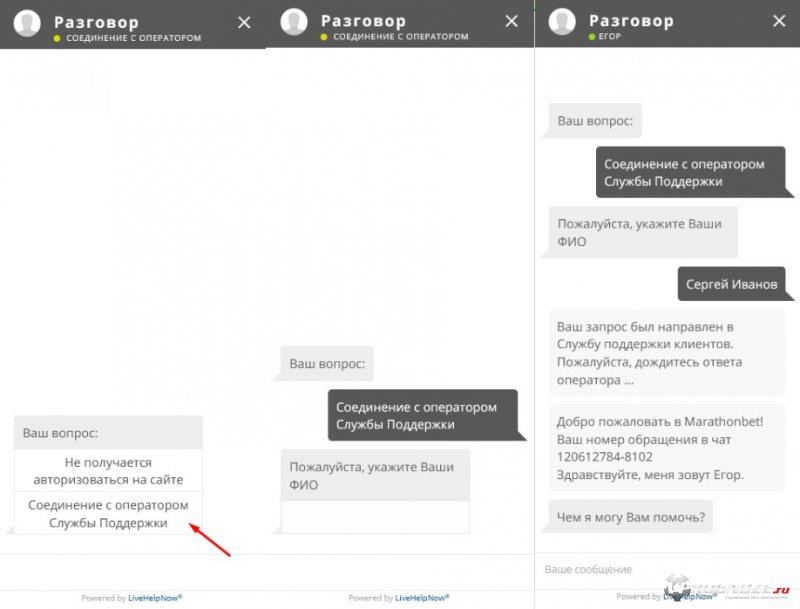Click the status dot in the left header

[x=57, y=38]
